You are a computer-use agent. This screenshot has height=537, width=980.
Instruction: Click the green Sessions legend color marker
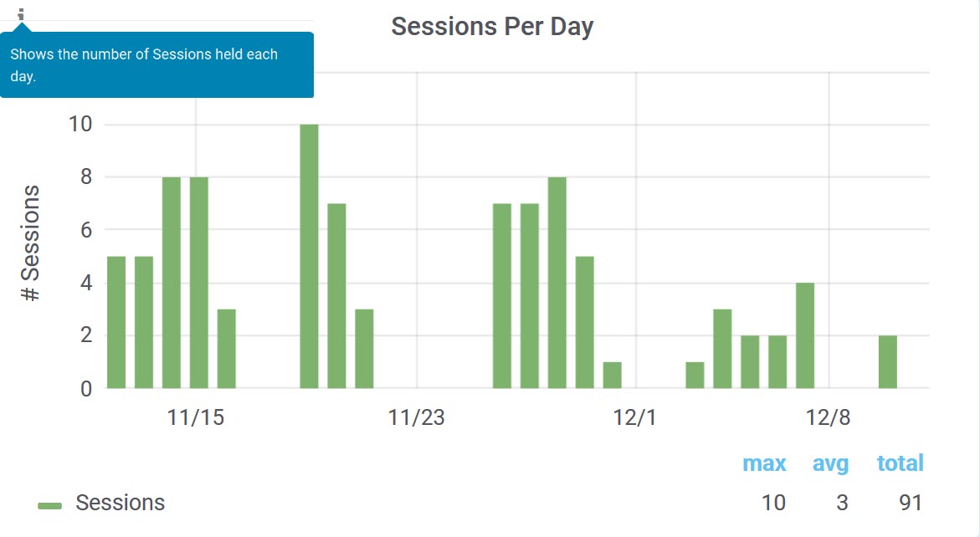click(x=50, y=505)
